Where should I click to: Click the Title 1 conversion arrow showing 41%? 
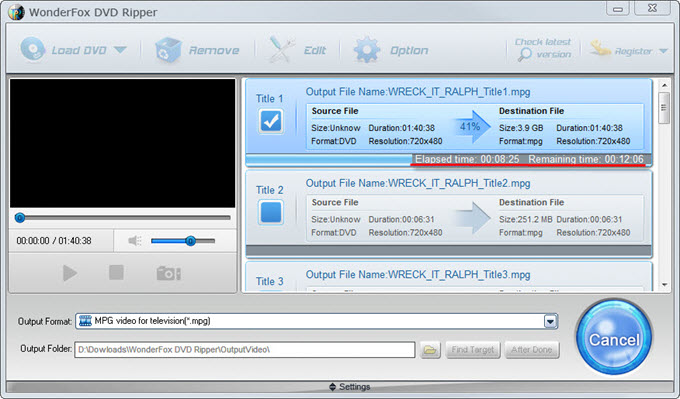(472, 127)
